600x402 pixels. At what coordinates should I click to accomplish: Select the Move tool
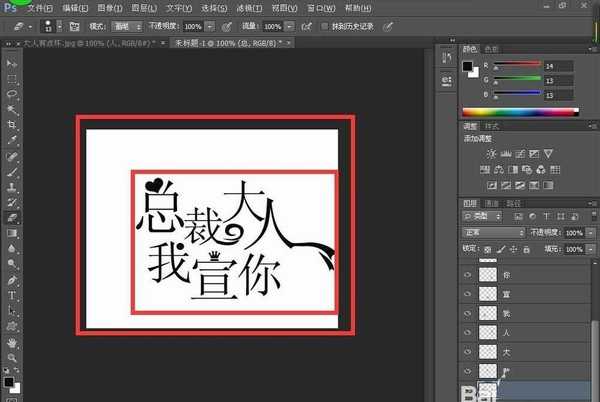pyautogui.click(x=12, y=62)
